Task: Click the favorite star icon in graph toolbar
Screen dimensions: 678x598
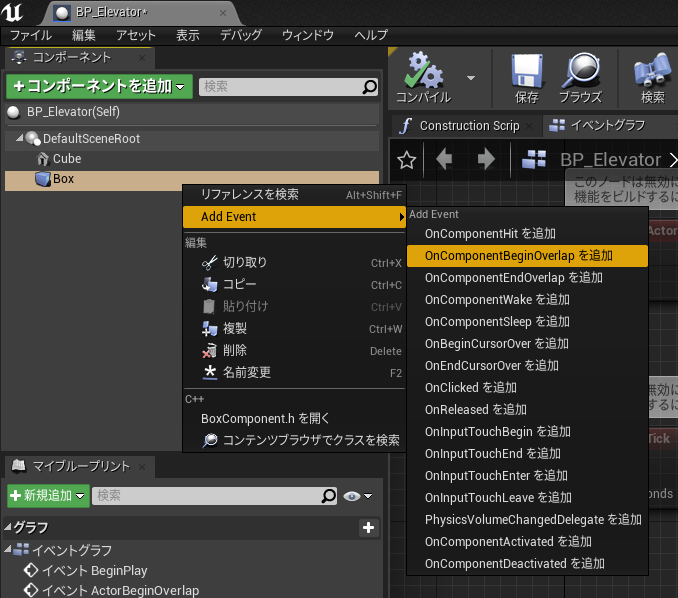Action: point(406,160)
